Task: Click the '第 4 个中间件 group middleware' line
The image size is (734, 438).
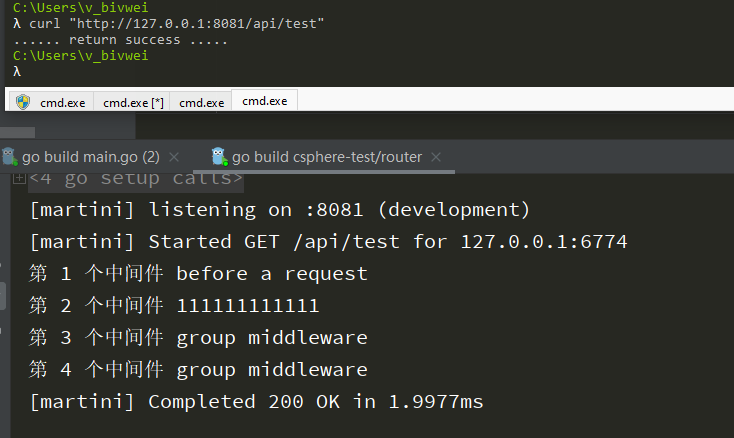Action: [198, 370]
